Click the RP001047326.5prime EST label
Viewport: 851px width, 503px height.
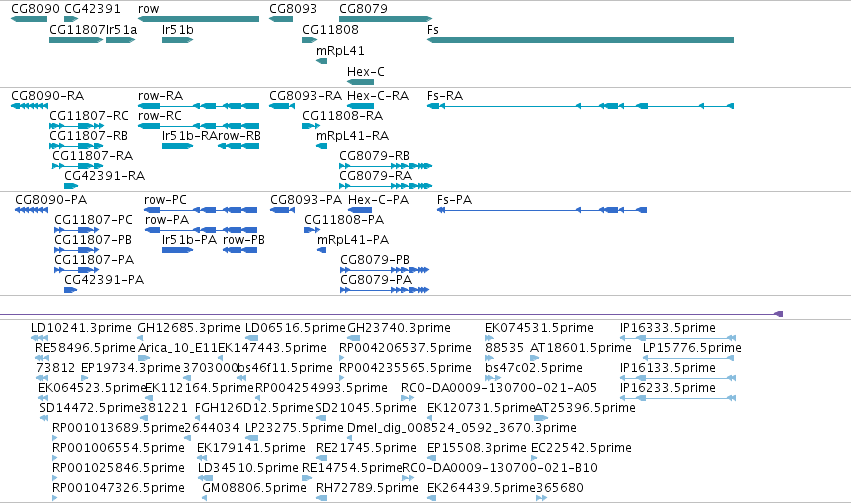point(118,488)
